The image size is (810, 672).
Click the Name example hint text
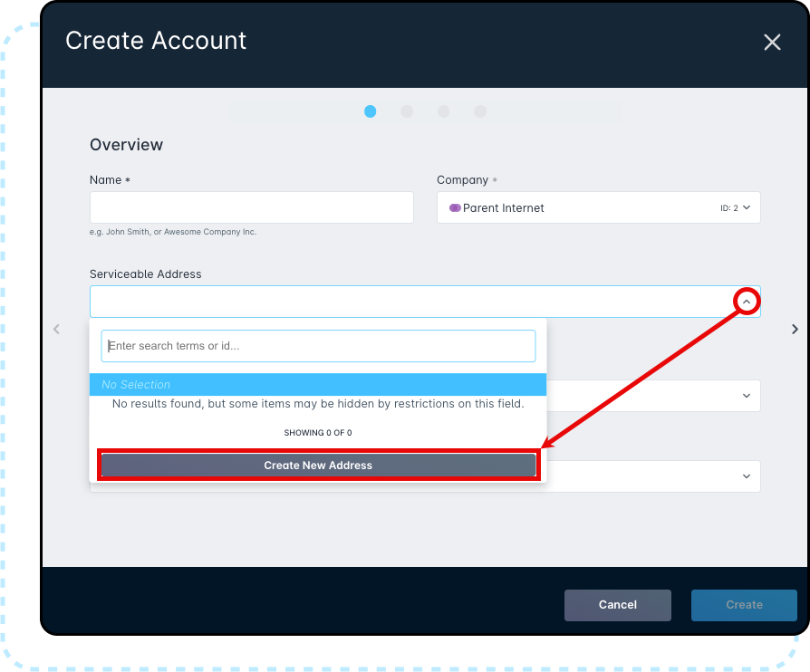[x=172, y=232]
